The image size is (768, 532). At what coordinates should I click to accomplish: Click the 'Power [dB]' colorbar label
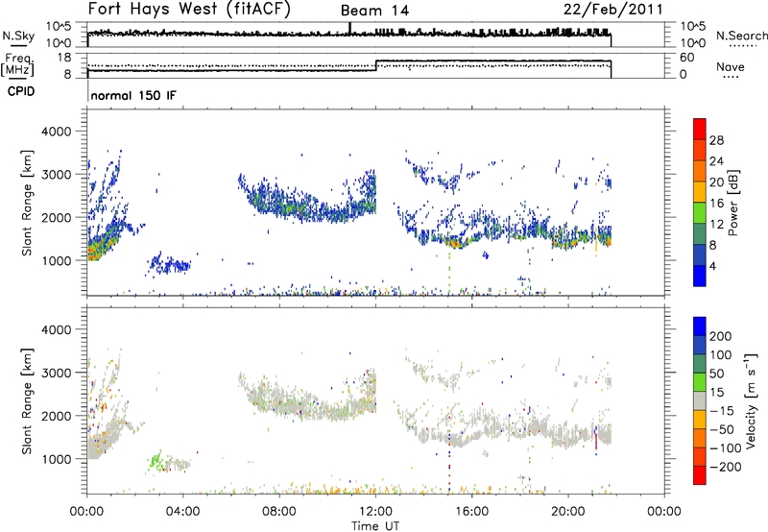point(732,203)
